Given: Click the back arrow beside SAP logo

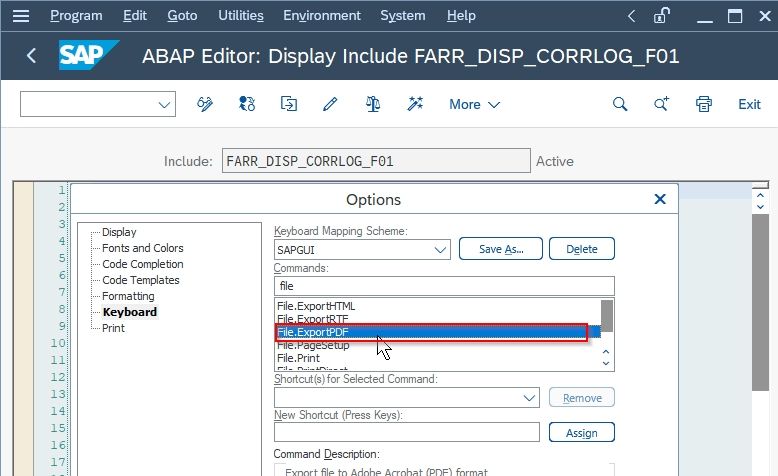Looking at the screenshot, I should [31, 55].
